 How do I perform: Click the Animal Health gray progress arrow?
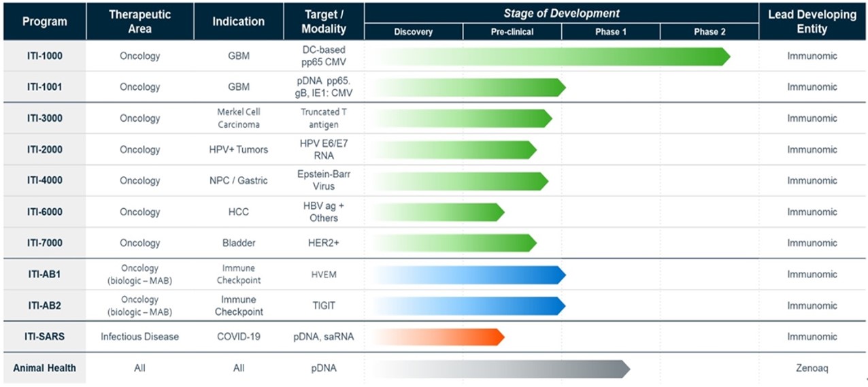(x=501, y=369)
